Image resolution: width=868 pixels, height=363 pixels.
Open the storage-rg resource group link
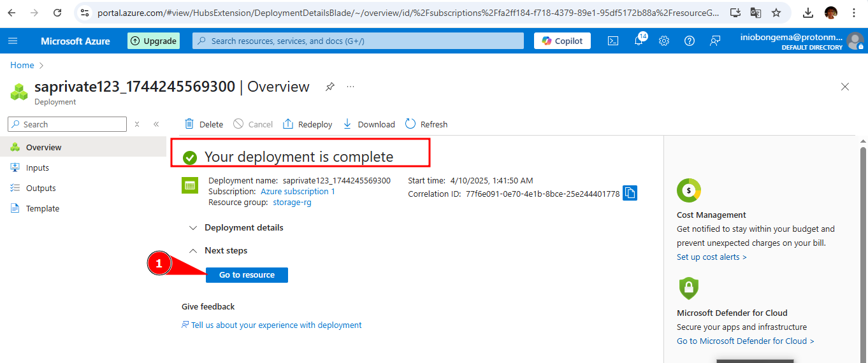tap(292, 202)
